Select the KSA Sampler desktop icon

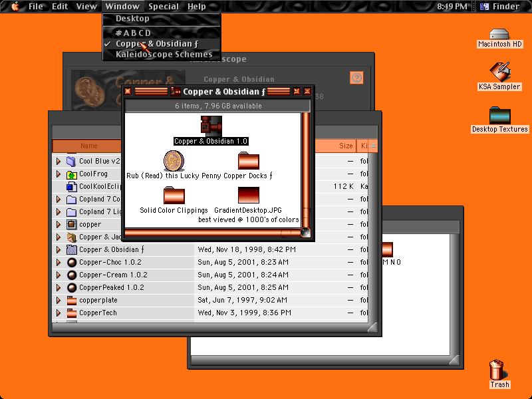tap(499, 72)
